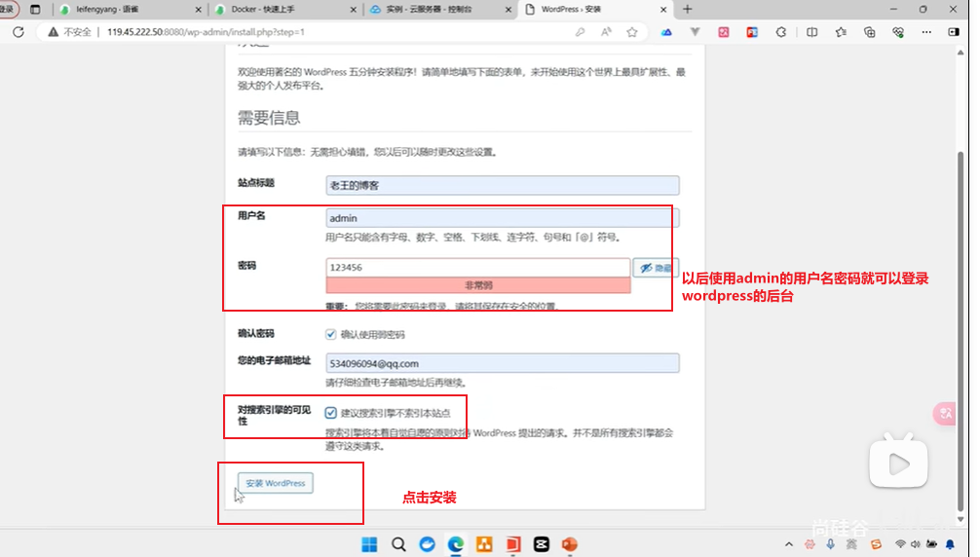Open the favorites list icon

click(x=841, y=32)
